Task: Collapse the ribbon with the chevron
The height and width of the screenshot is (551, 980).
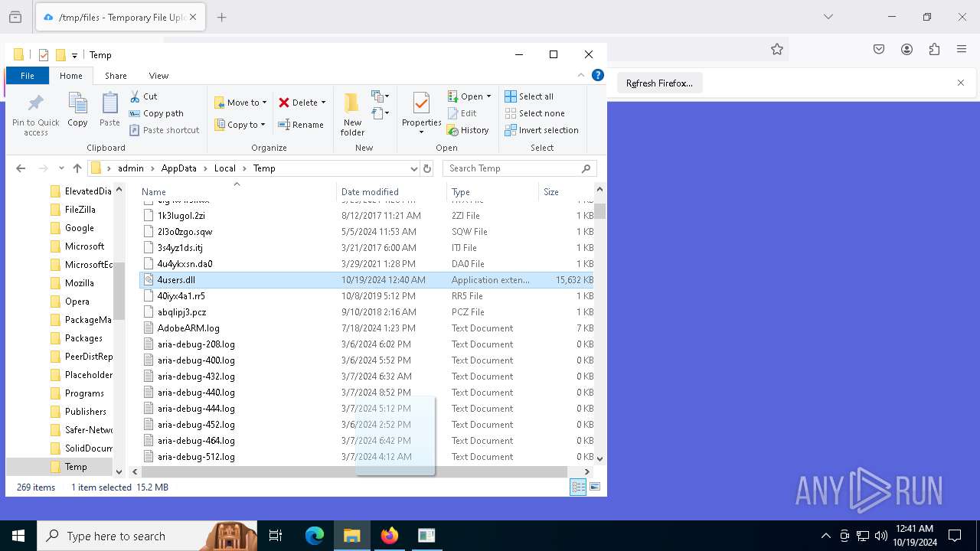Action: tap(581, 76)
